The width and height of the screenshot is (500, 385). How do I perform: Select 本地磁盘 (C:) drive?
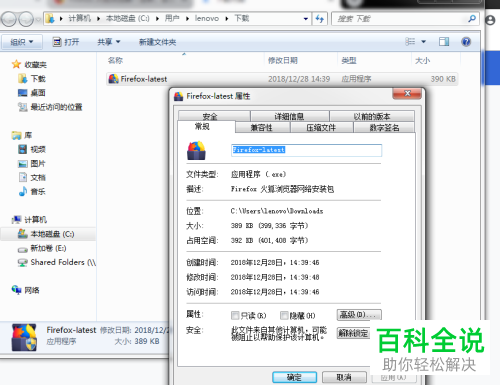click(x=46, y=234)
